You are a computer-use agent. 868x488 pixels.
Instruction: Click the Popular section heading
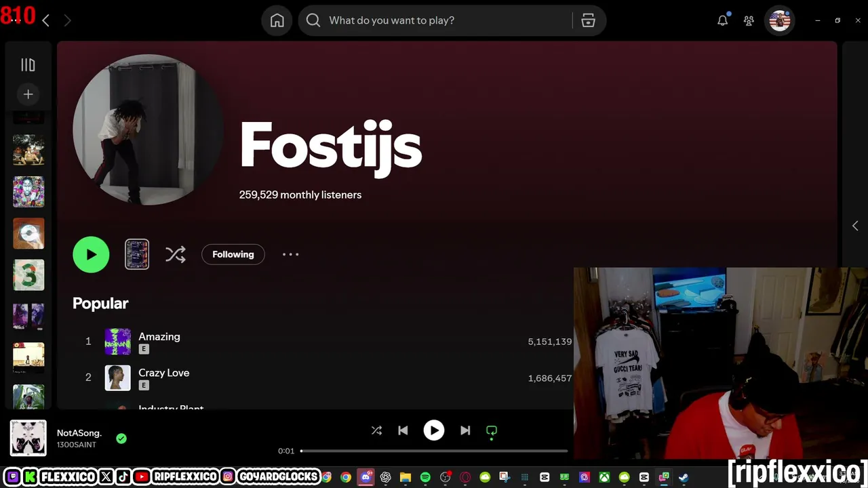pos(100,303)
